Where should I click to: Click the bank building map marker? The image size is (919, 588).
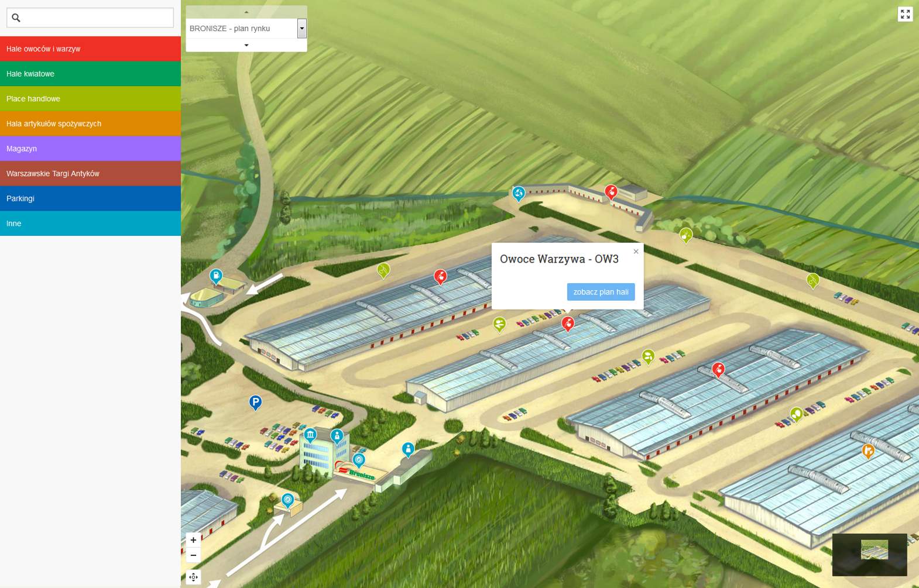310,435
